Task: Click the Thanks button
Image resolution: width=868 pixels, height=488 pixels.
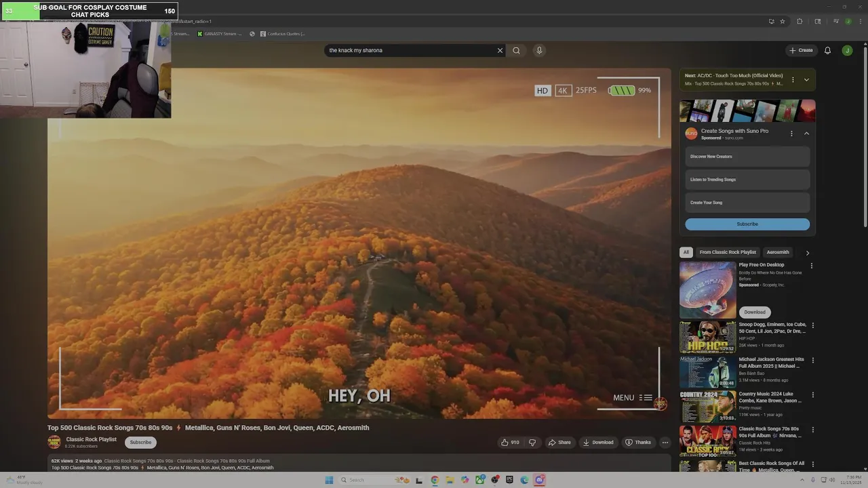Action: pyautogui.click(x=638, y=443)
